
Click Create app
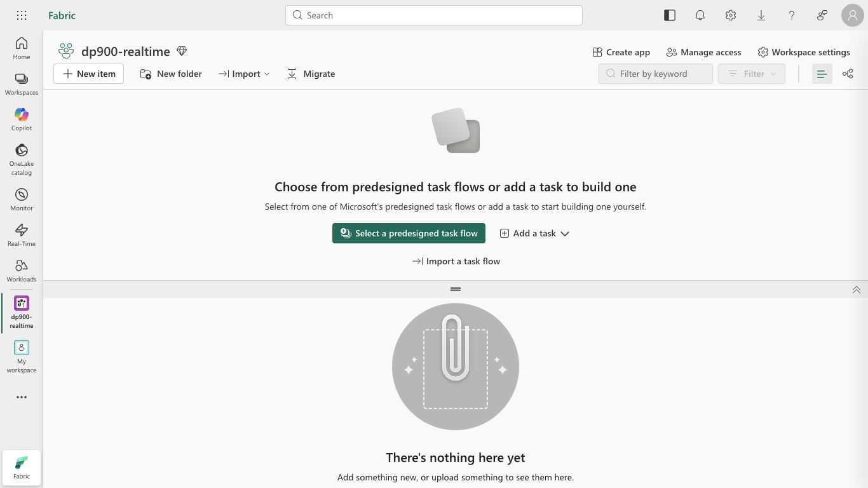pyautogui.click(x=621, y=52)
